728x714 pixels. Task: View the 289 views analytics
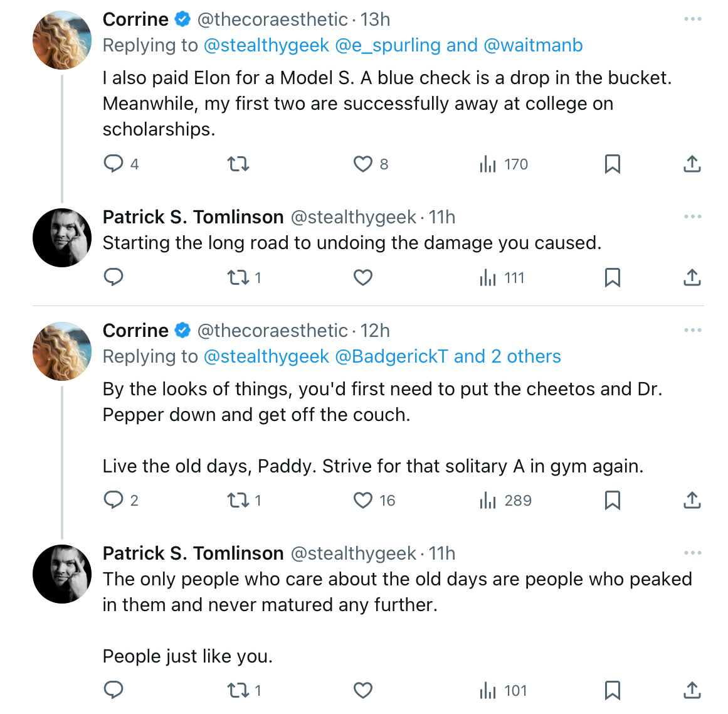tap(505, 500)
